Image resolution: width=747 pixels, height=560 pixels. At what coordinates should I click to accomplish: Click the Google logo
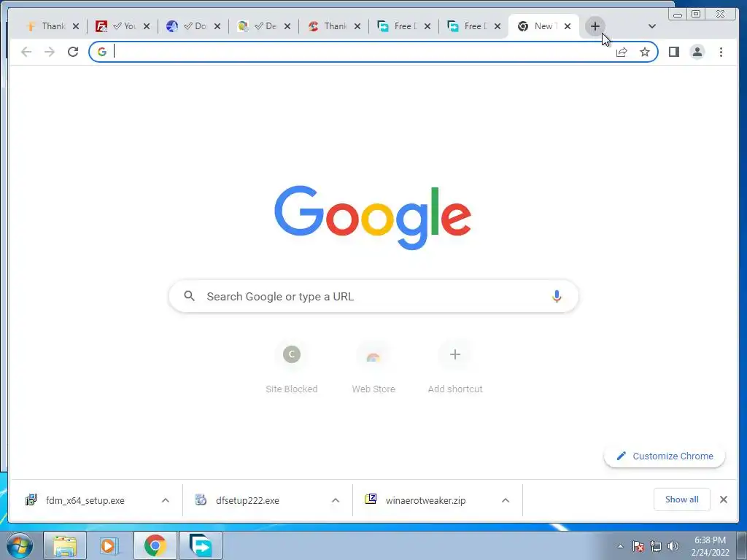pos(373,217)
